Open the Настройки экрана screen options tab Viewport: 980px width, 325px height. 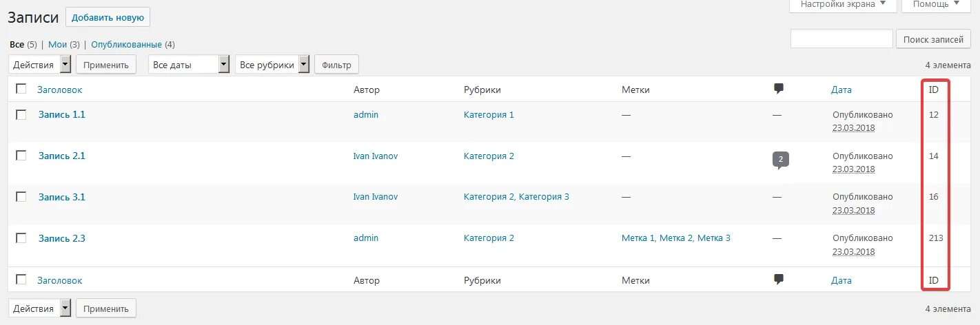pyautogui.click(x=843, y=4)
